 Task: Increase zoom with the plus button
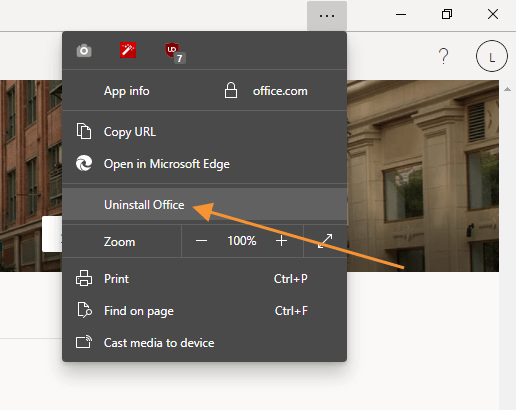[282, 241]
